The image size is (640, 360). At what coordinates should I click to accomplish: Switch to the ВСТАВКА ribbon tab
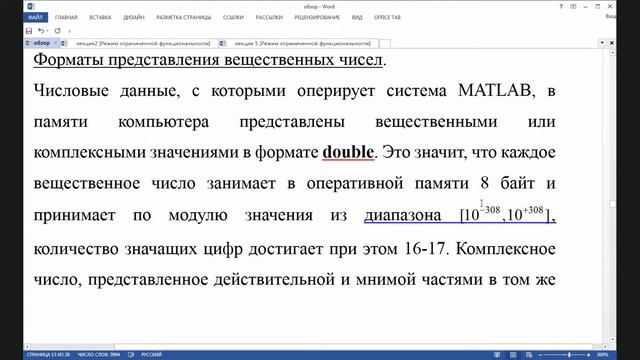pyautogui.click(x=100, y=18)
